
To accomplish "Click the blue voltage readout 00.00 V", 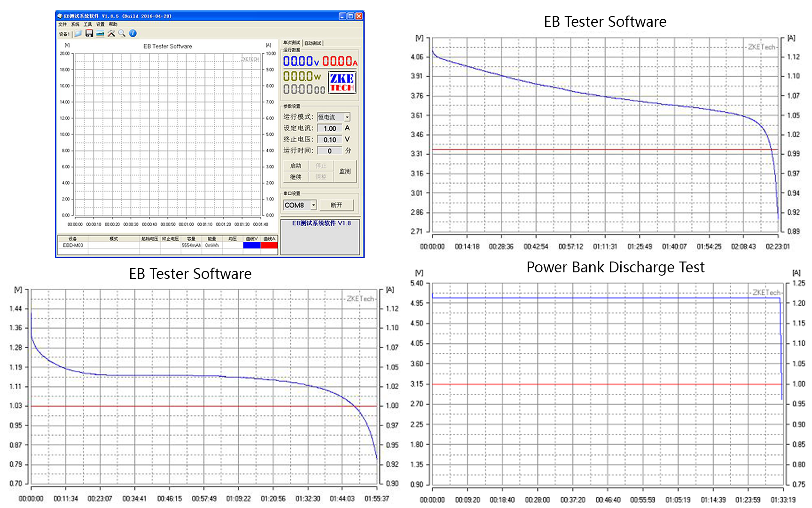I will (301, 61).
